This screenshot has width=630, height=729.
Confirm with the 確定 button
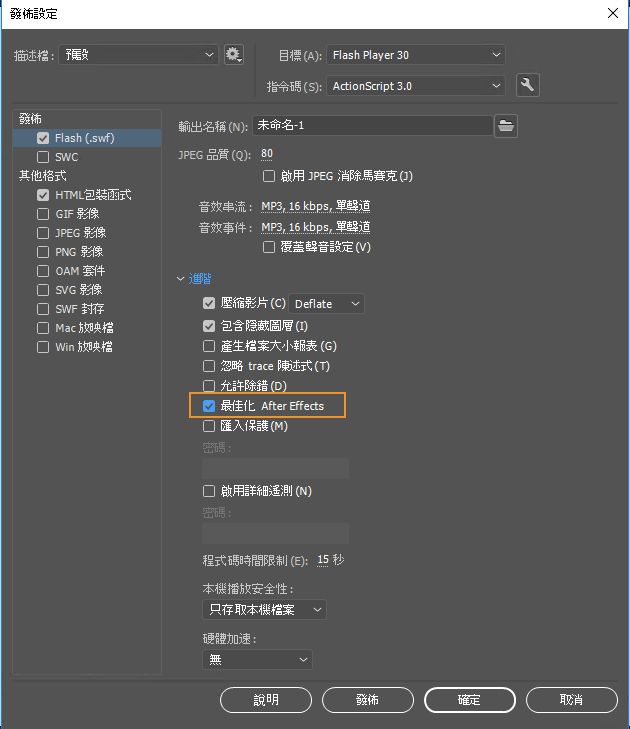point(470,700)
